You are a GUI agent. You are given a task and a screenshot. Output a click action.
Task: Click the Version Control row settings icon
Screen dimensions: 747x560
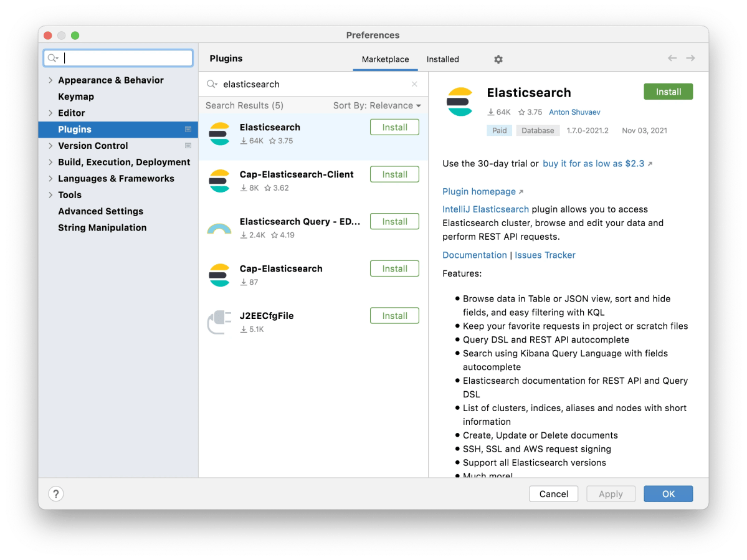pyautogui.click(x=188, y=146)
